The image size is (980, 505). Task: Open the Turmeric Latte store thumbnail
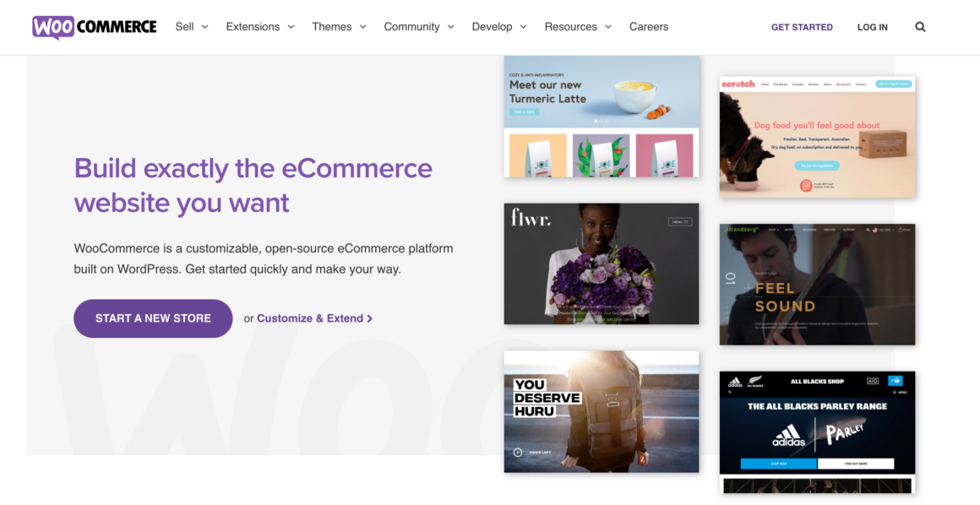[x=602, y=117]
